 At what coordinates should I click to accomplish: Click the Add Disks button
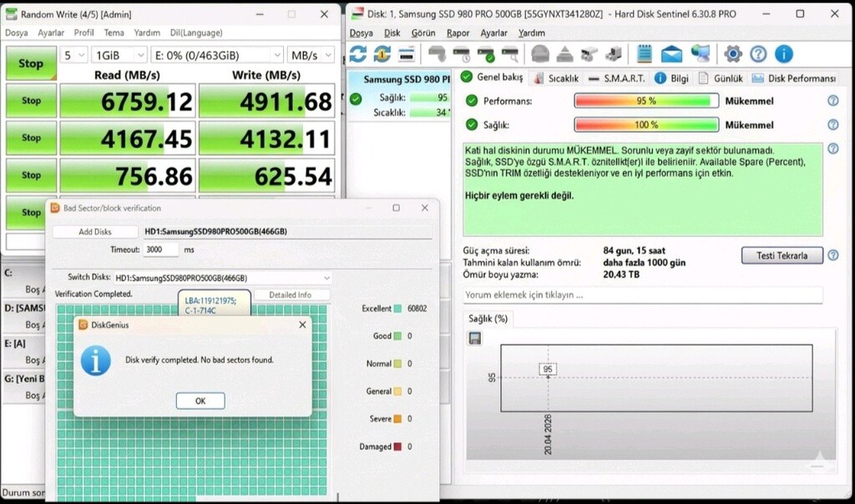pyautogui.click(x=95, y=232)
